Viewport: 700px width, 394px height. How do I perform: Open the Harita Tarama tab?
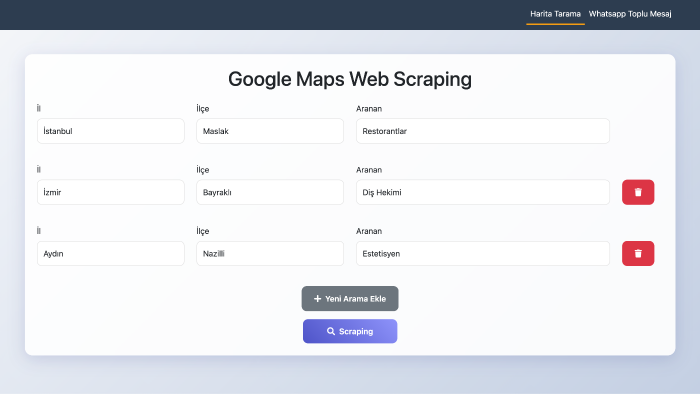[555, 14]
